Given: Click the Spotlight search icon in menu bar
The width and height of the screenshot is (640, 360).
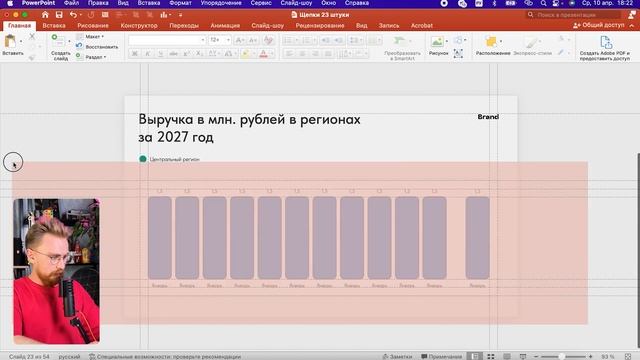Looking at the screenshot, I should (543, 3).
